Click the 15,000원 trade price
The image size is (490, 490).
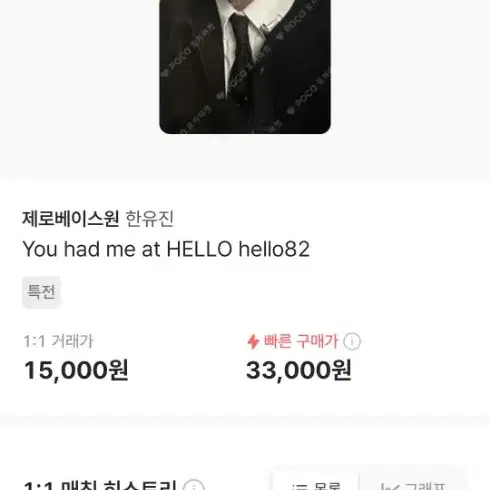point(76,370)
